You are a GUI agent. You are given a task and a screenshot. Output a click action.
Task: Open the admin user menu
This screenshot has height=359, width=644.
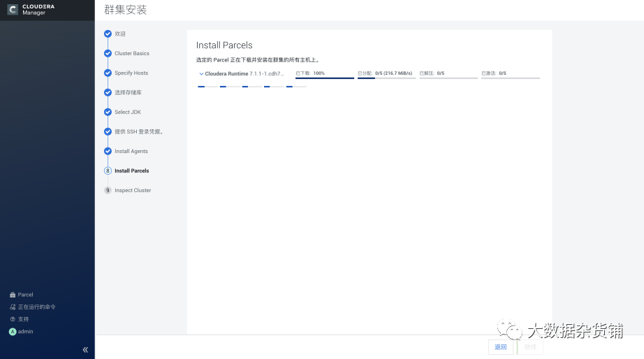pyautogui.click(x=25, y=332)
